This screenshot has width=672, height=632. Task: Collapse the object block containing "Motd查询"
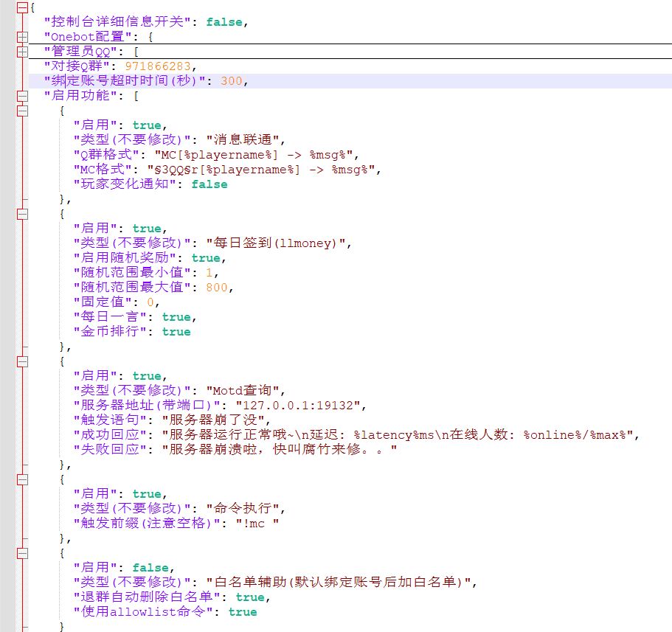tap(22, 361)
